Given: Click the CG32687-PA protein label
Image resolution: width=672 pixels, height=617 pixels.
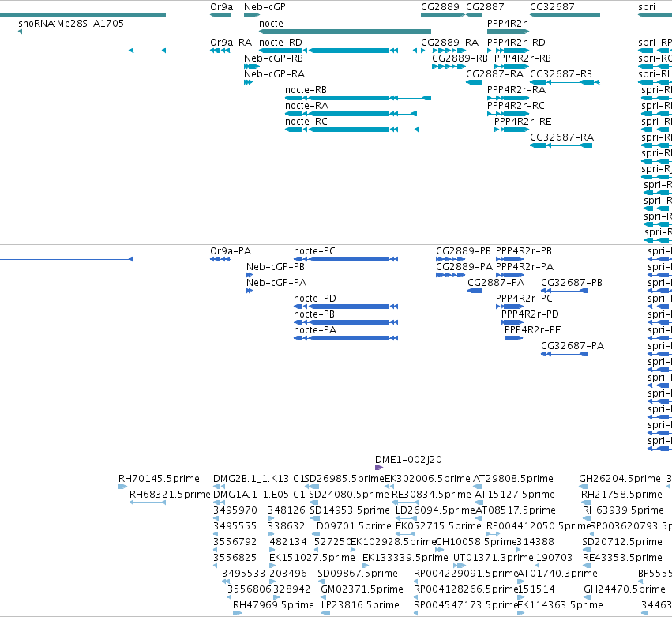Looking at the screenshot, I should click(573, 346).
